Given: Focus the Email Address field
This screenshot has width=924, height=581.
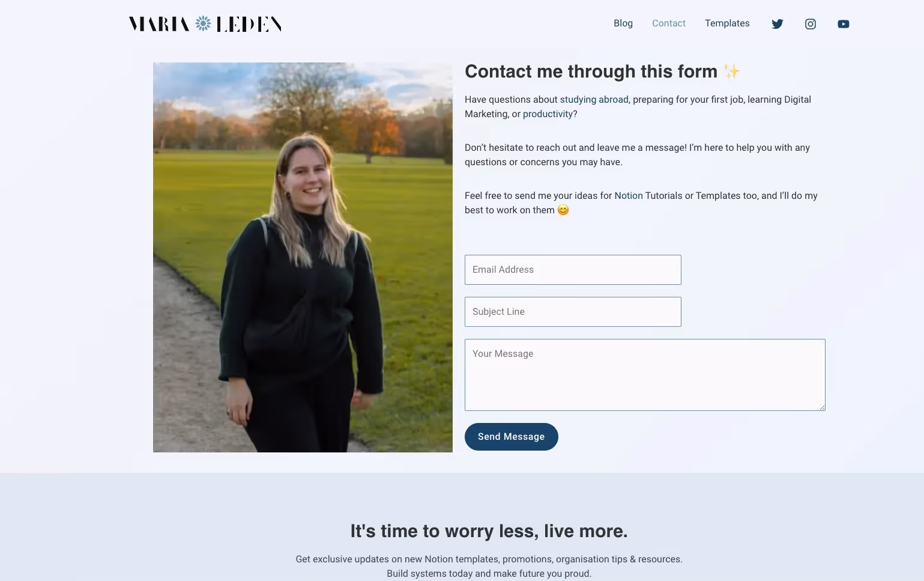Looking at the screenshot, I should click(x=573, y=270).
